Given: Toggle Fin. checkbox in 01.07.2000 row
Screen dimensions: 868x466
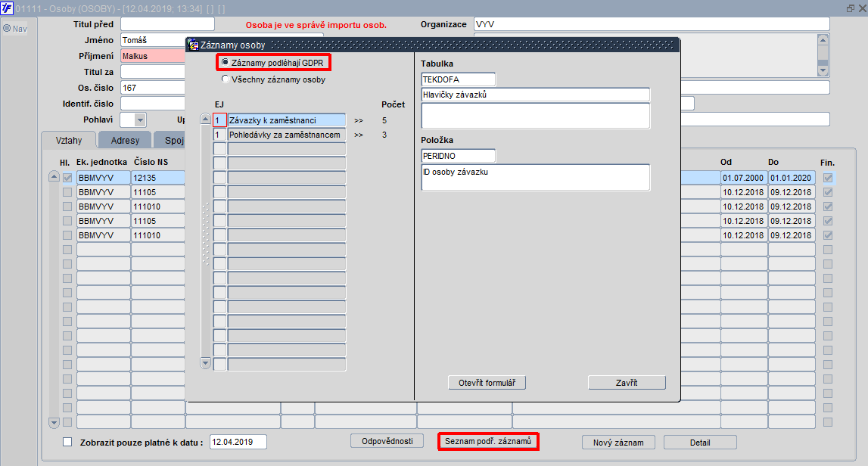Looking at the screenshot, I should [x=828, y=178].
